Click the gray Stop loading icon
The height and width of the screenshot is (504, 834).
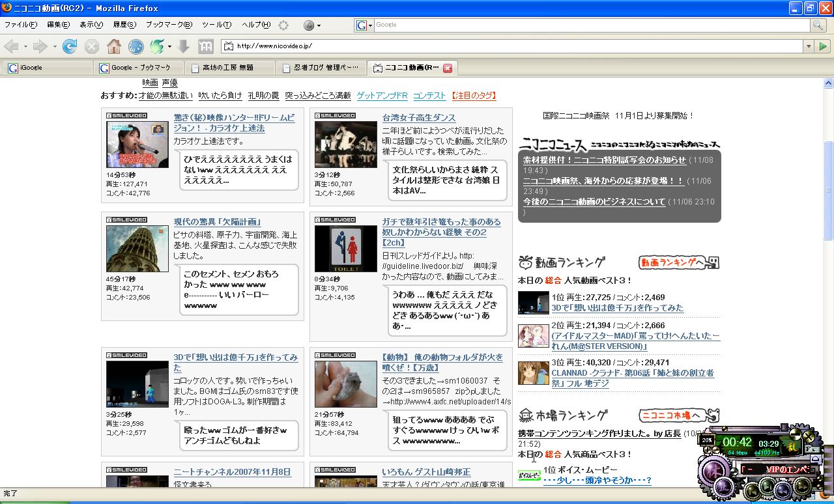(92, 46)
